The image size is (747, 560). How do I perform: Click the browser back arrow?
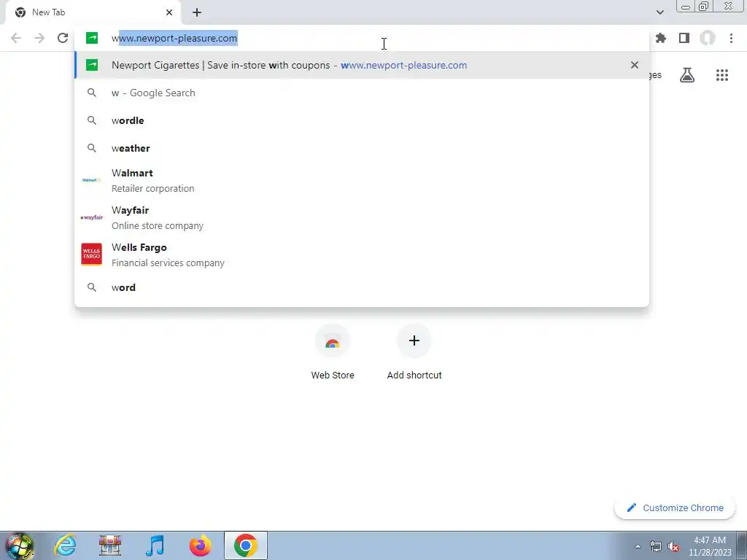tap(16, 38)
